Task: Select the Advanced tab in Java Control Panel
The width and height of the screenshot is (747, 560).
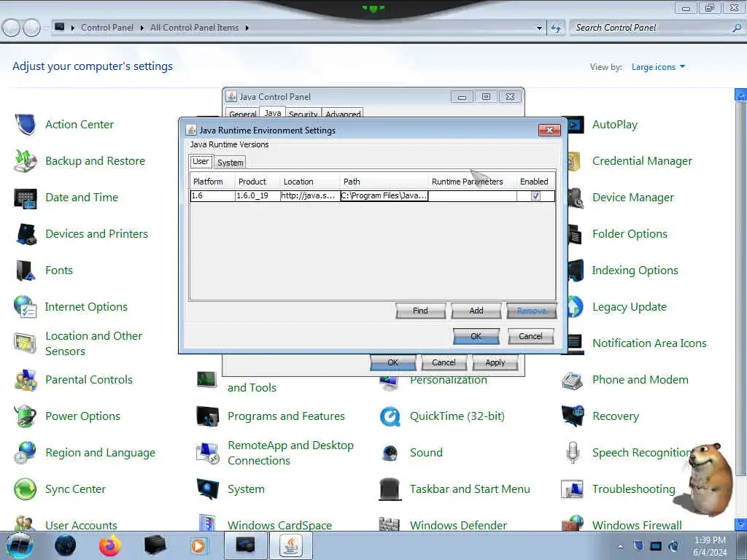Action: coord(343,114)
